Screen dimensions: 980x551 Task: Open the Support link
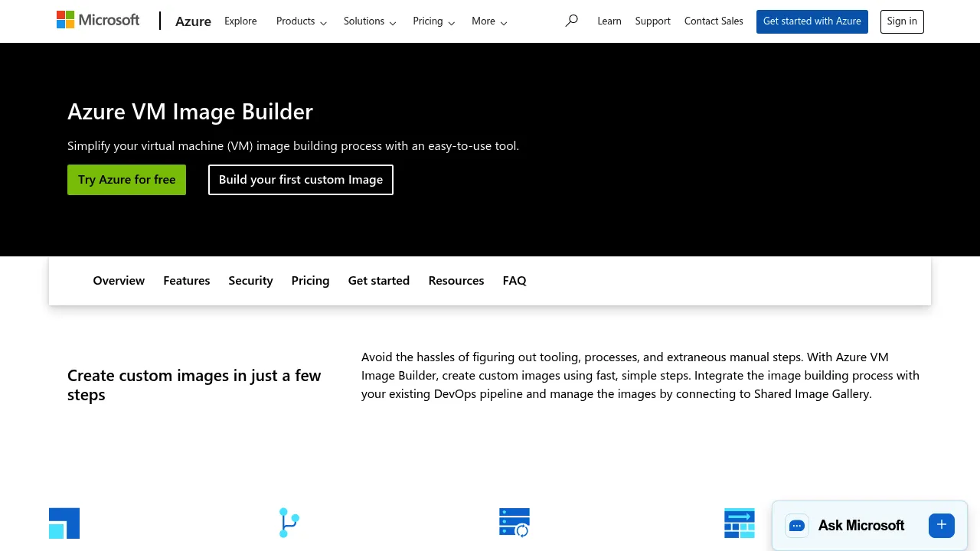coord(653,21)
